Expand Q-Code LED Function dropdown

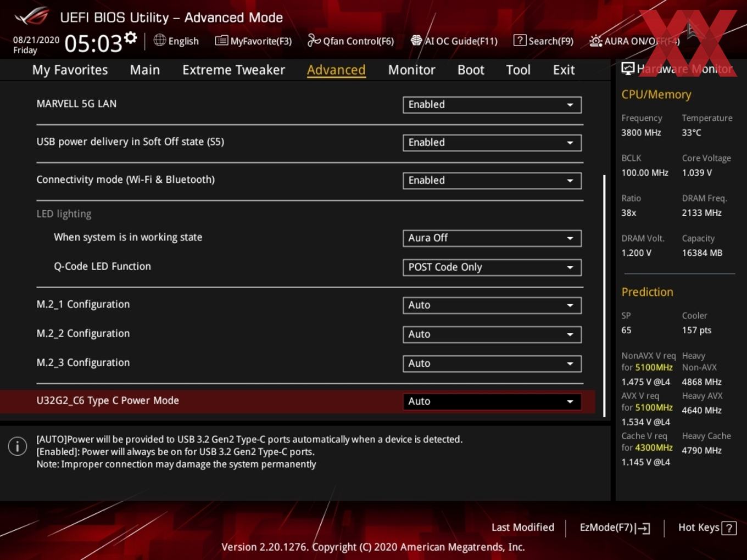492,267
